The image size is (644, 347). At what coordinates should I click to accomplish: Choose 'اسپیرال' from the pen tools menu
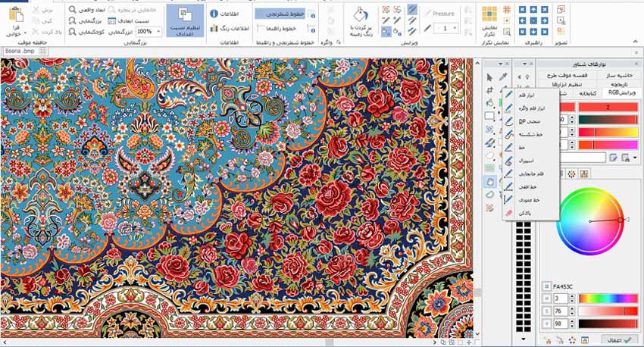click(x=526, y=161)
